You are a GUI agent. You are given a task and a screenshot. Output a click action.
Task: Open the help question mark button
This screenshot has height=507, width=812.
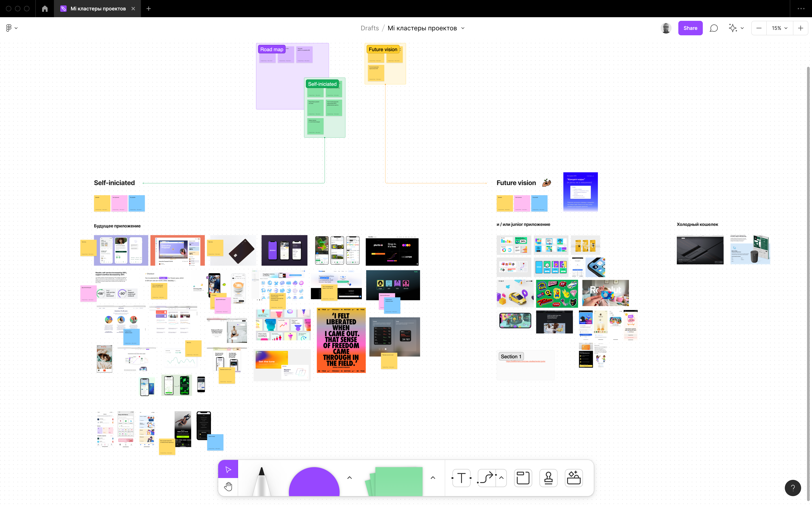point(793,488)
